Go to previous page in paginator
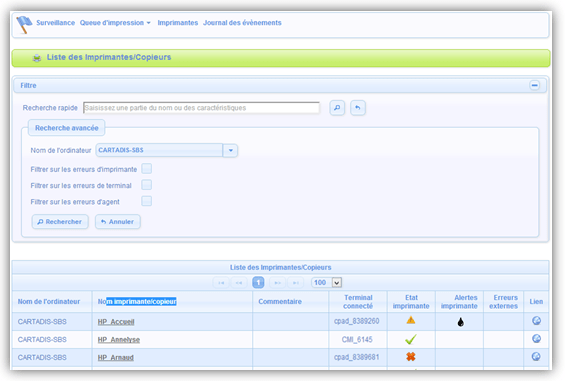This screenshot has height=381, width=565. point(239,283)
